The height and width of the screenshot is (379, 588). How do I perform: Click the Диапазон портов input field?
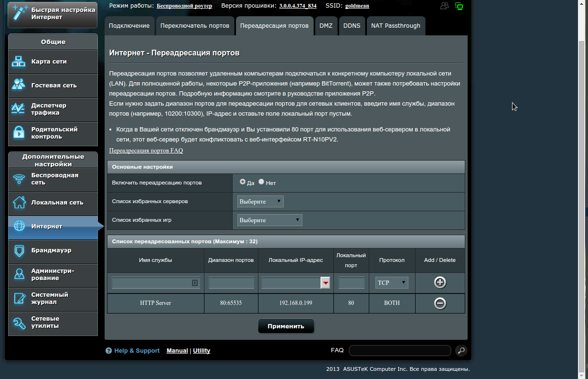[x=231, y=283]
